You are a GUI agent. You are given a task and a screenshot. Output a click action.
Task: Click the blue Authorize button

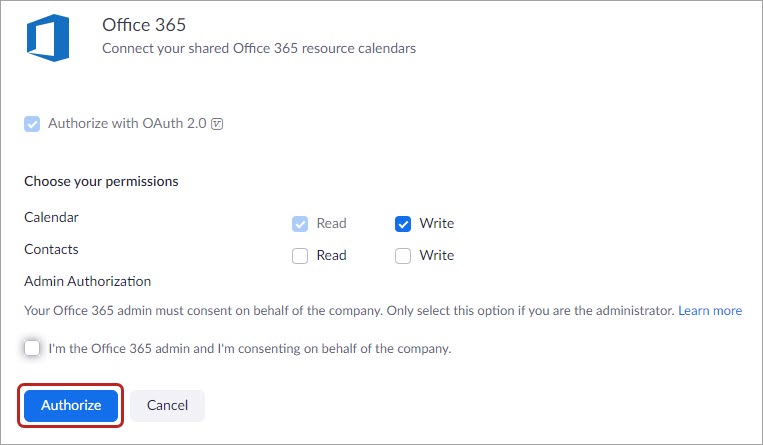(71, 406)
